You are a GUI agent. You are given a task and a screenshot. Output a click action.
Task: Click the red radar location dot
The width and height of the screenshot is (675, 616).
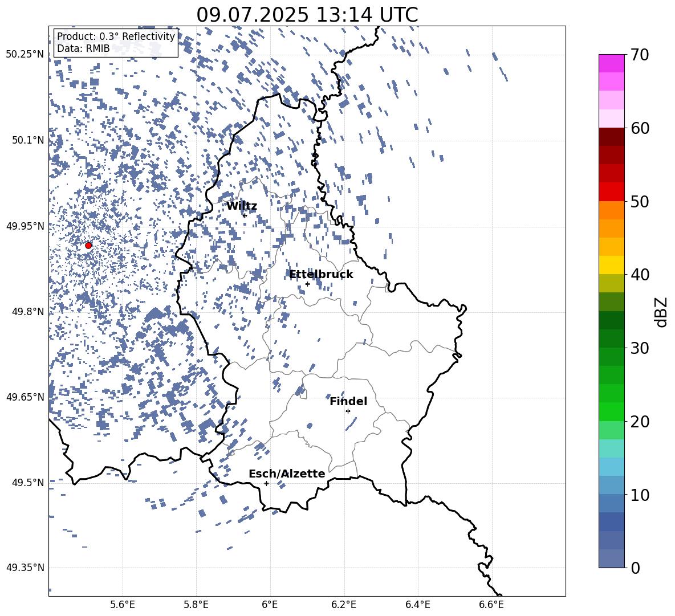[x=88, y=246]
